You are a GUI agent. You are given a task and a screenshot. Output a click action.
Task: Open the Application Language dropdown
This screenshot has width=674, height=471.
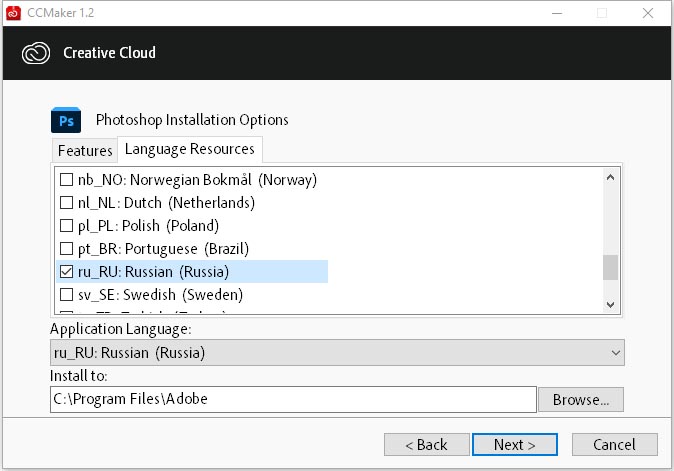[337, 352]
